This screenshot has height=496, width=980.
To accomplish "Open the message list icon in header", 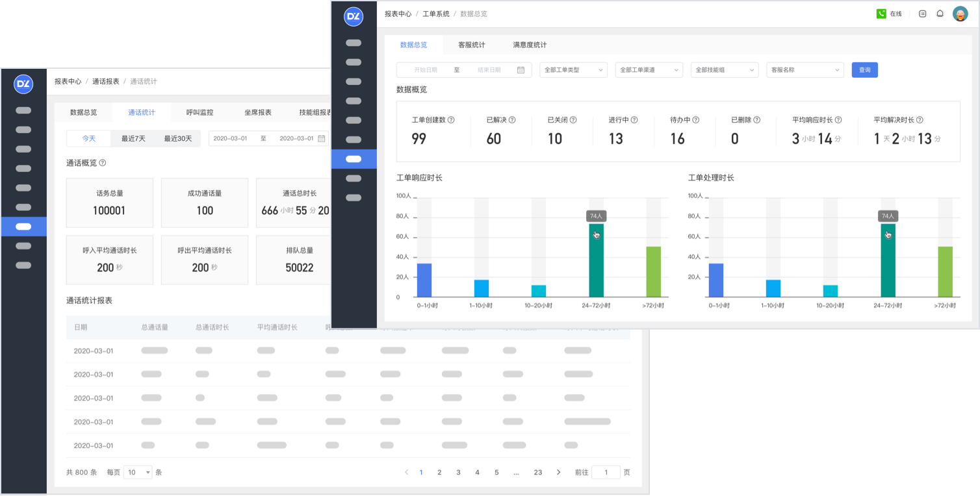I will 922,14.
